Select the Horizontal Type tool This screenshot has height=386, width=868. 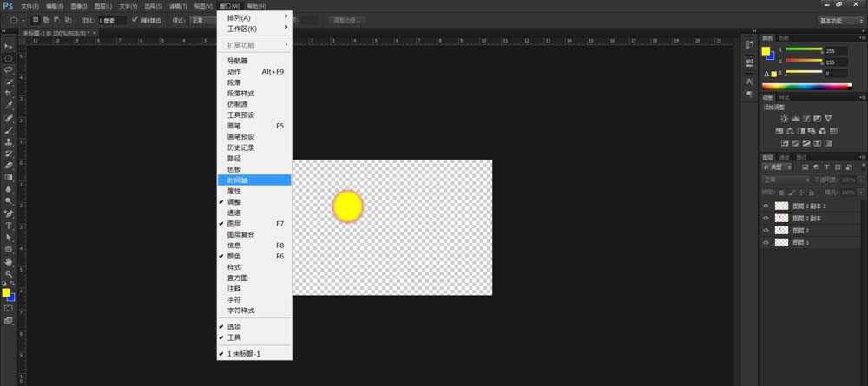click(9, 225)
